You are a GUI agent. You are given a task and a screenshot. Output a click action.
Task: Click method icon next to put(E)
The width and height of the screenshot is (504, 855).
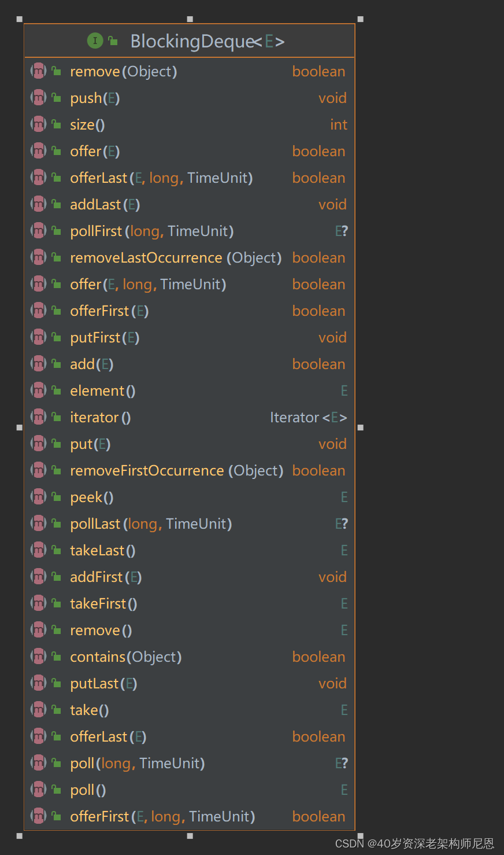pyautogui.click(x=38, y=444)
